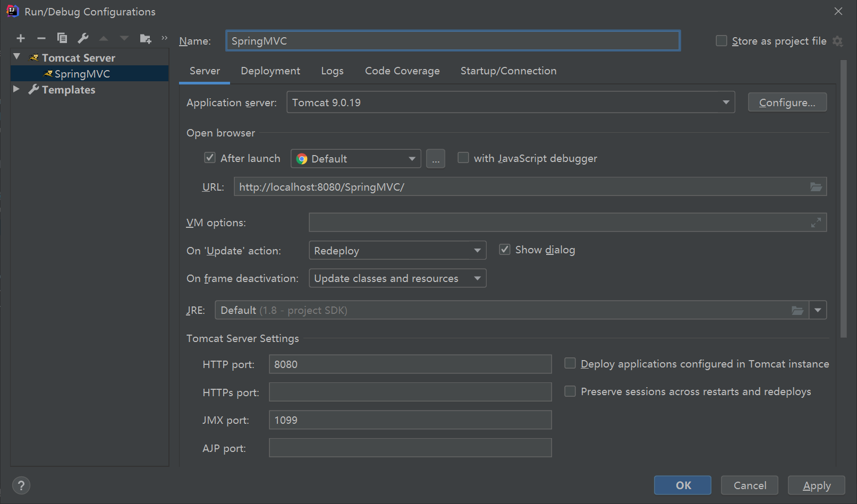Open the Default browser dropdown
857x504 pixels.
pos(356,158)
